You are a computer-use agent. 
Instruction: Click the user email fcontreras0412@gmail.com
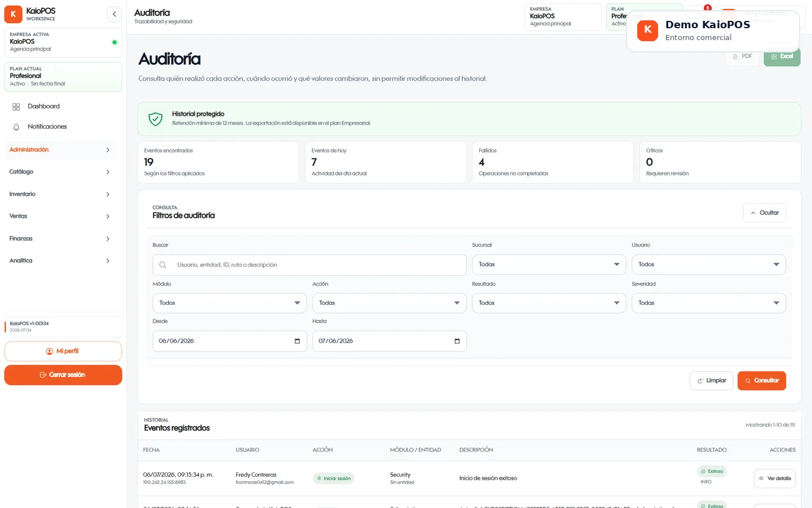264,483
